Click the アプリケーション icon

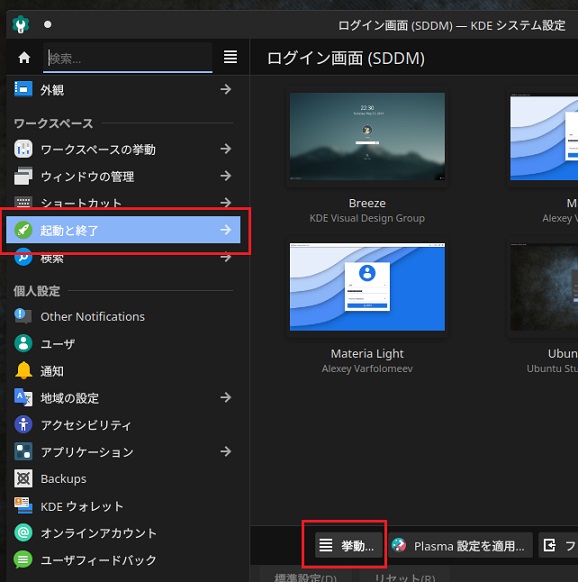pos(23,452)
